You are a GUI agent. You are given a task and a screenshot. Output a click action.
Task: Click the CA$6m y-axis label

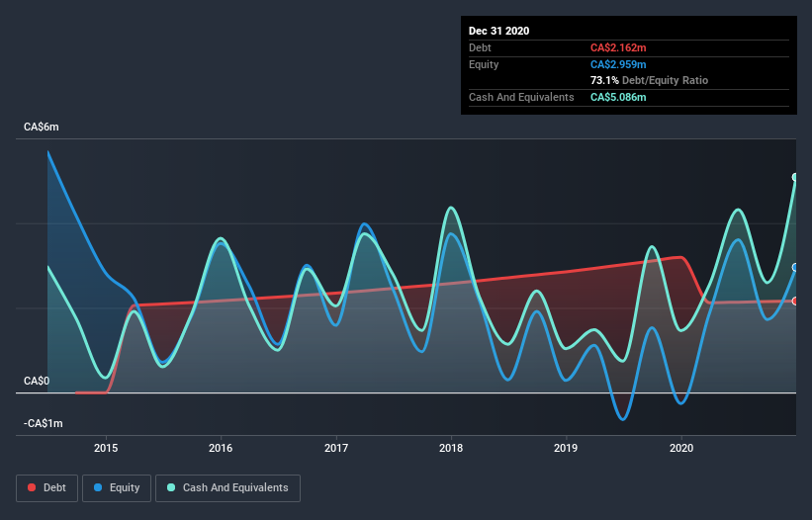(42, 127)
